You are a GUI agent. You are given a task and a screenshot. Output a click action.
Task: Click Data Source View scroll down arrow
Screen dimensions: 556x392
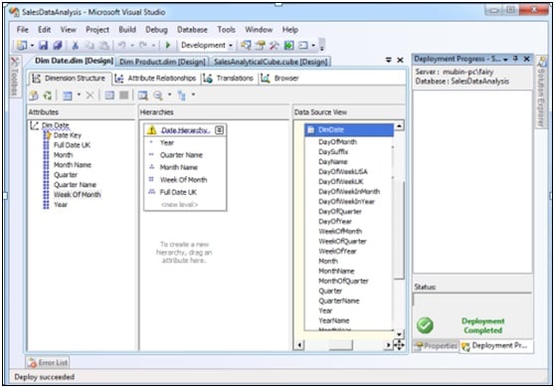click(x=399, y=334)
